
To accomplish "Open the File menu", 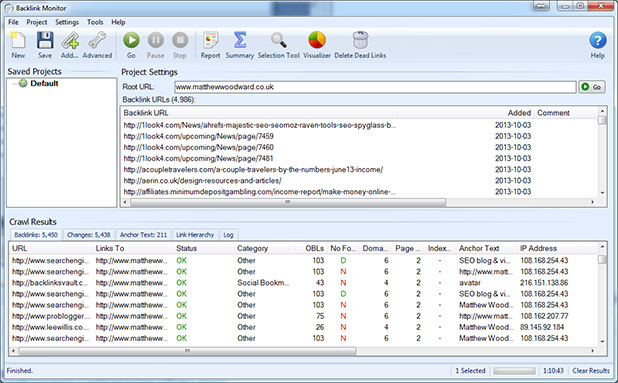I will click(13, 22).
